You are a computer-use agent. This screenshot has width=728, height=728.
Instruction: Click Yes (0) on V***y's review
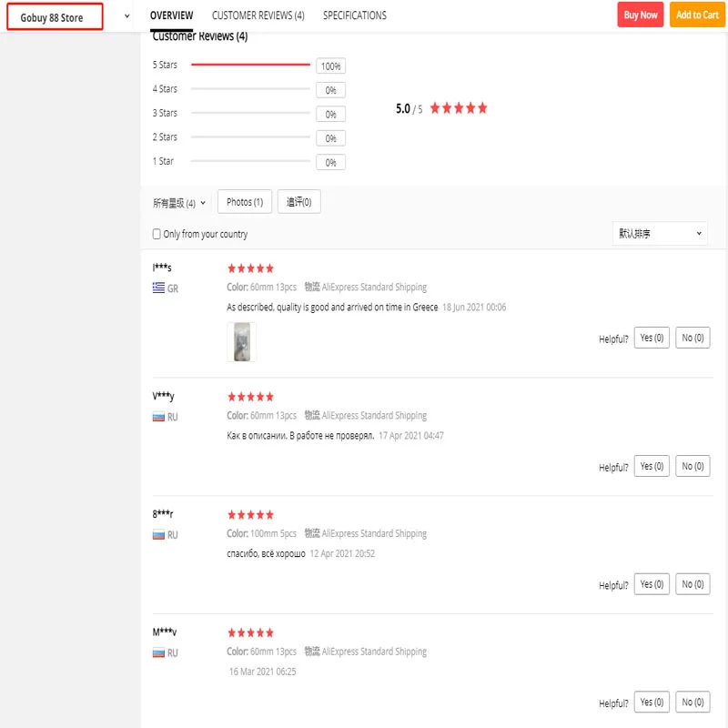click(652, 466)
